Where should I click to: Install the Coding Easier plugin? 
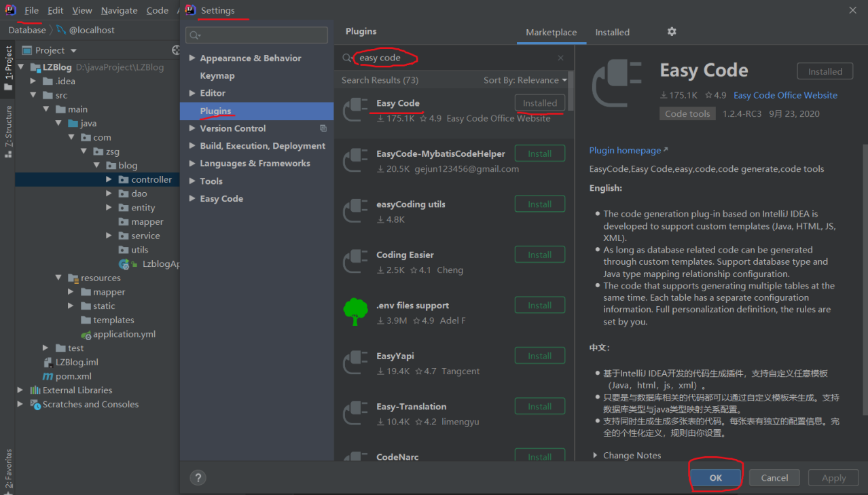tap(539, 255)
